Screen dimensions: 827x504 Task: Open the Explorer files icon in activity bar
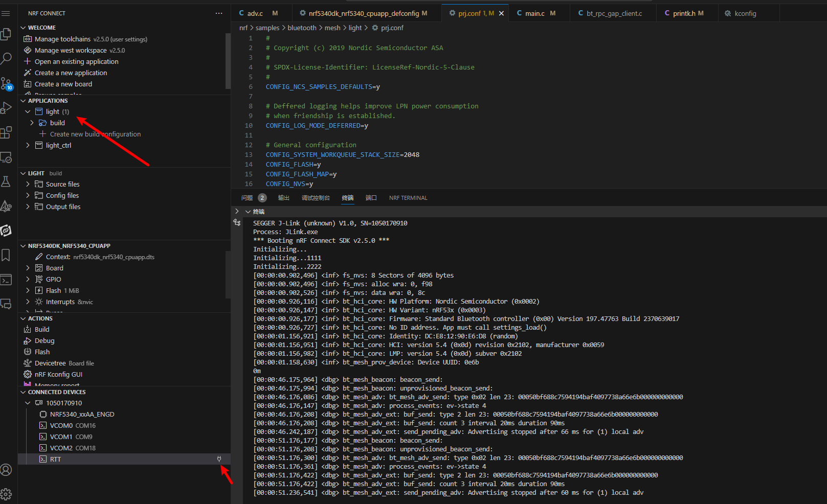point(6,34)
